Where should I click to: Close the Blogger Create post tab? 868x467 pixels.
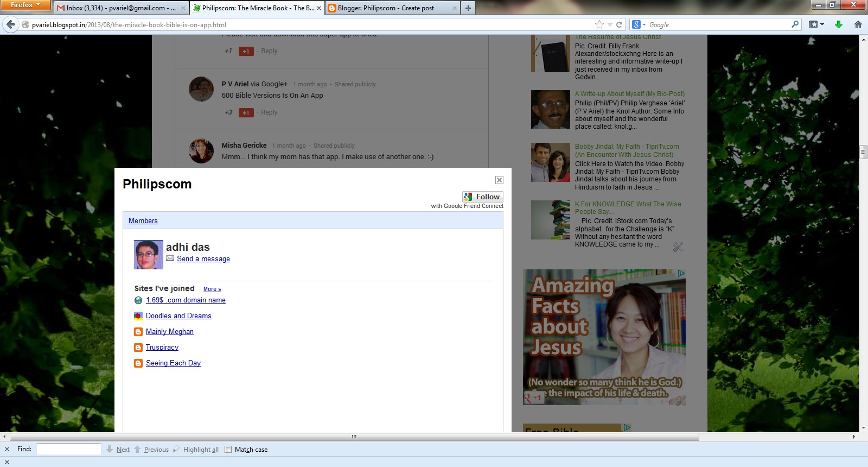tap(455, 8)
